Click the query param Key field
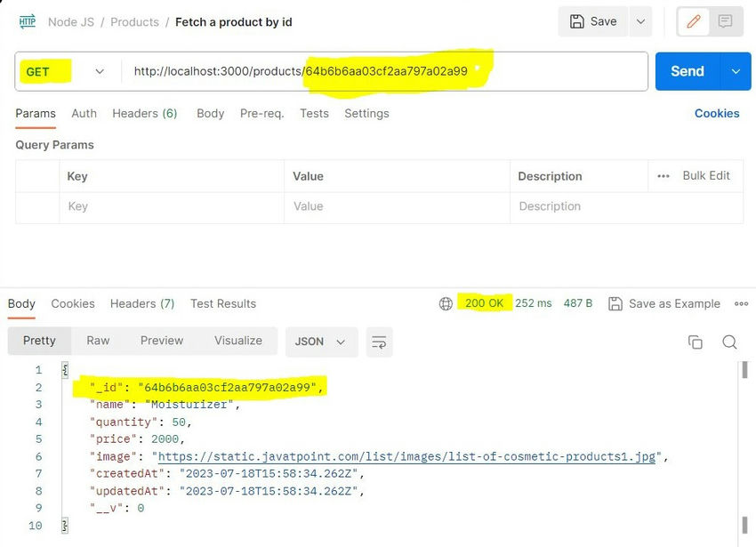Viewport: 756px width, 547px height. pos(169,206)
